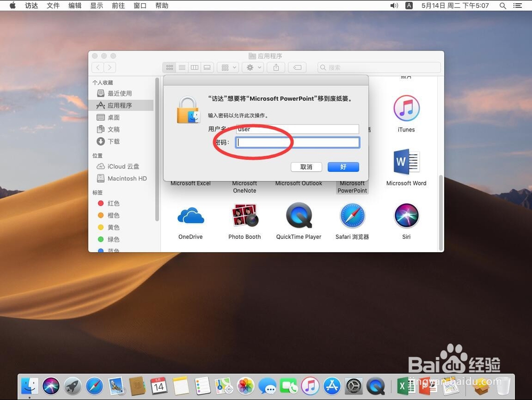Open the Trash in the Dock
This screenshot has width=532, height=400.
tap(504, 386)
